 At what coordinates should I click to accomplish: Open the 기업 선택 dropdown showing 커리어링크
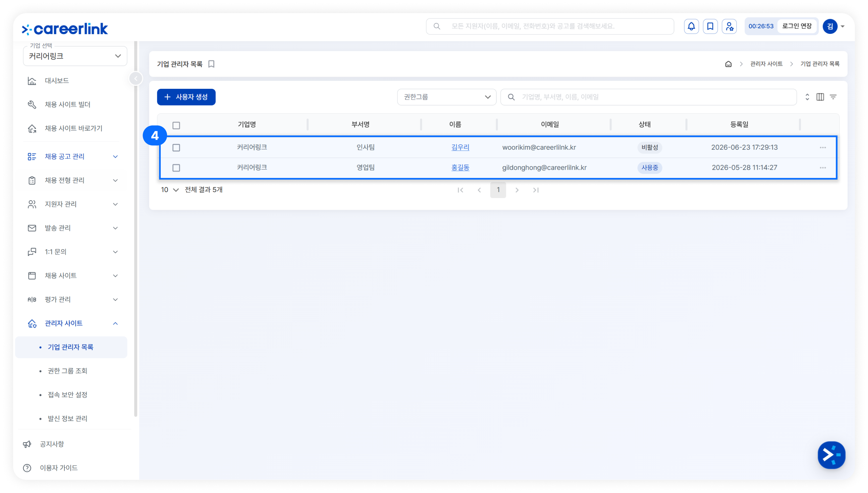click(x=75, y=56)
